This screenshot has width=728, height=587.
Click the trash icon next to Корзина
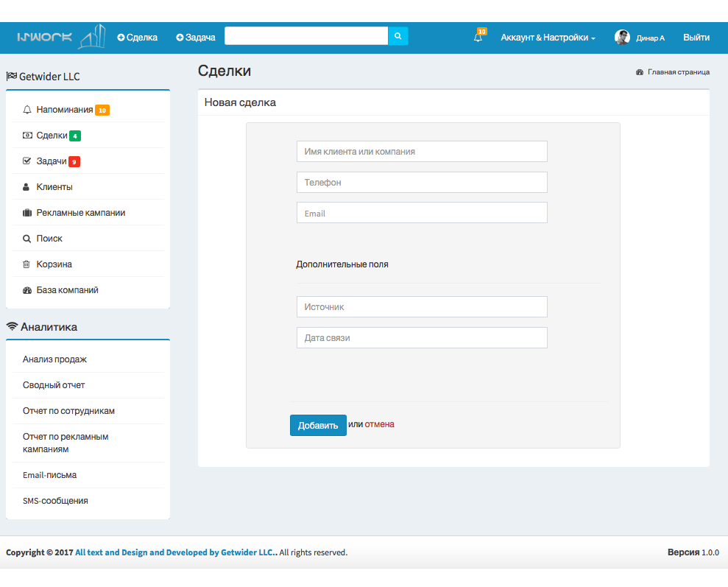click(26, 264)
